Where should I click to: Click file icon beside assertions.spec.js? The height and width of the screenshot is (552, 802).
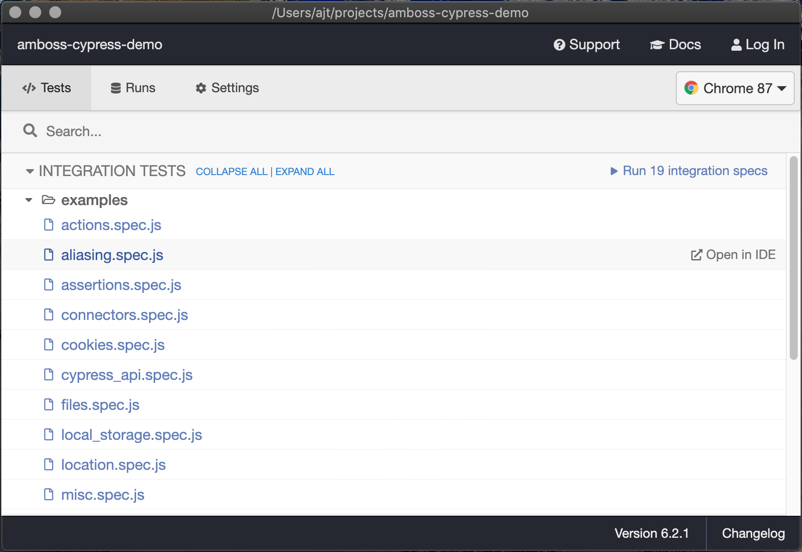(x=49, y=284)
